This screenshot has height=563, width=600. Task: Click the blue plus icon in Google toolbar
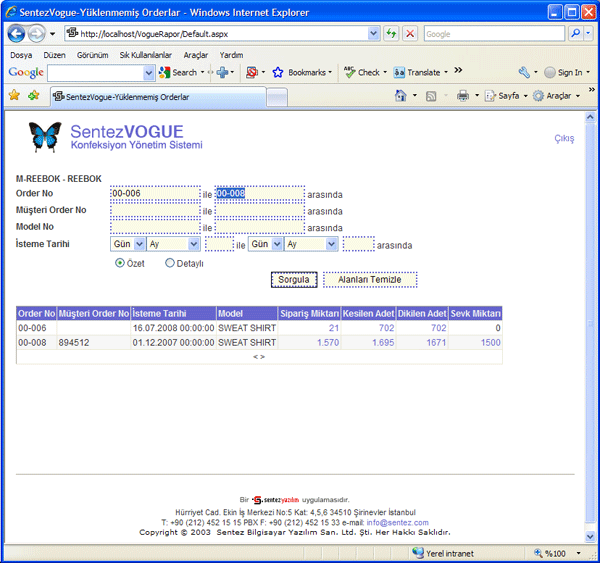[x=222, y=72]
